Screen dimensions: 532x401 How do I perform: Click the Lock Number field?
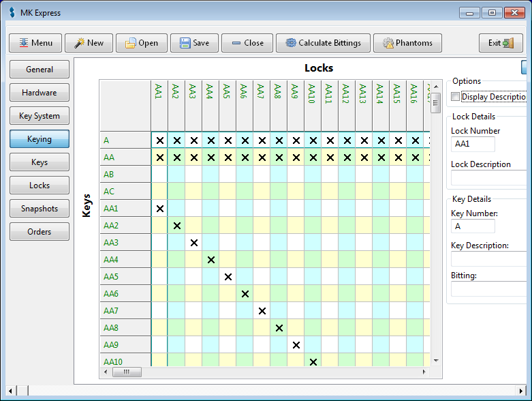(x=473, y=144)
